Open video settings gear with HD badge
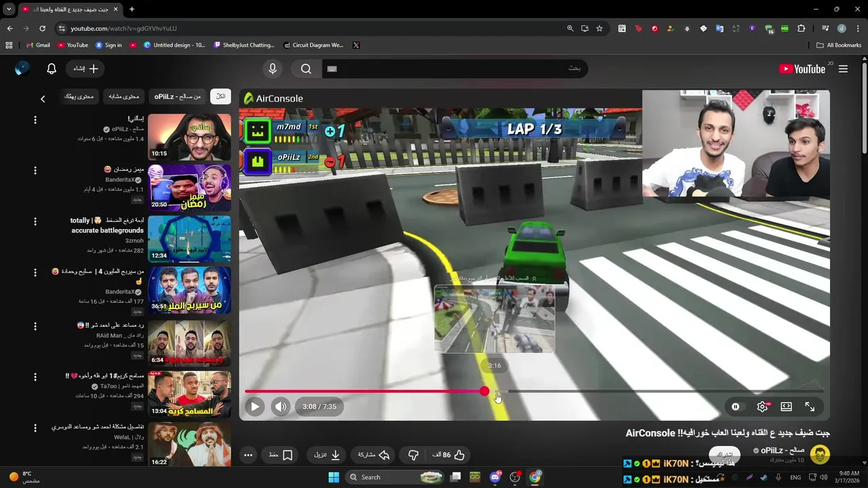 point(762,407)
